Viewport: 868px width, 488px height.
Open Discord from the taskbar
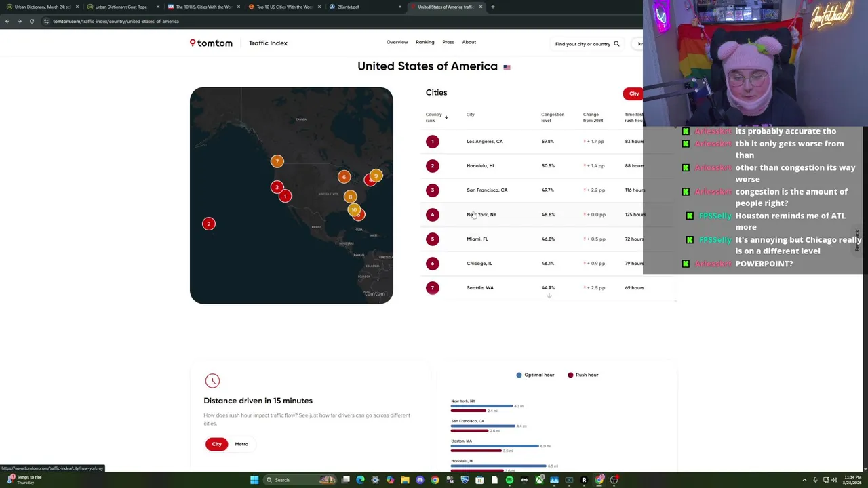(x=420, y=480)
